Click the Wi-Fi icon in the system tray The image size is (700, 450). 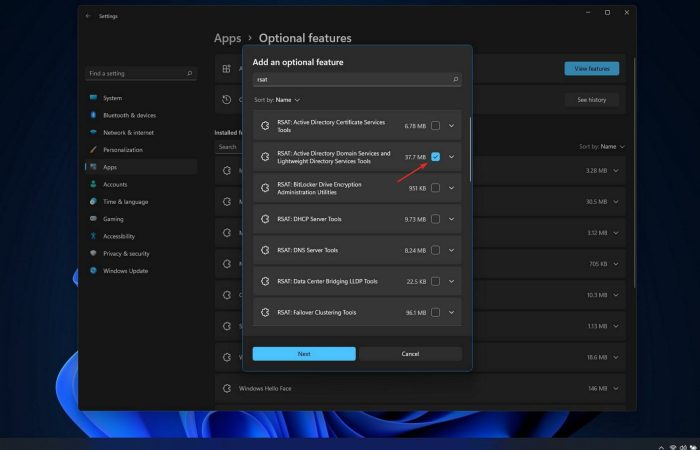(x=673, y=447)
